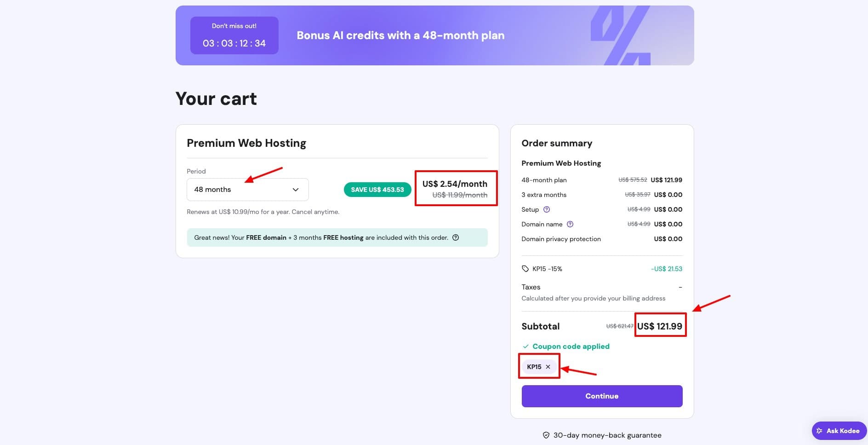Open the Period dropdown showing 48 months

pyautogui.click(x=247, y=189)
